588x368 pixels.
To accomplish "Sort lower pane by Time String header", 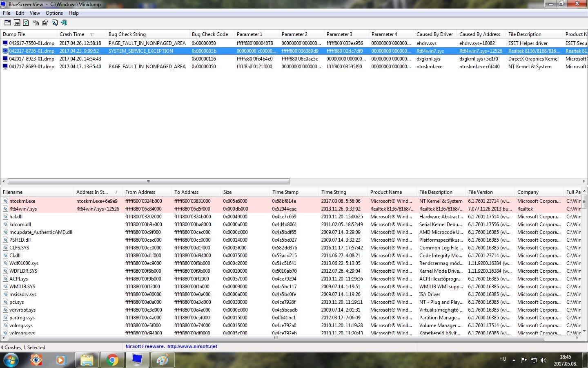I will (x=343, y=192).
